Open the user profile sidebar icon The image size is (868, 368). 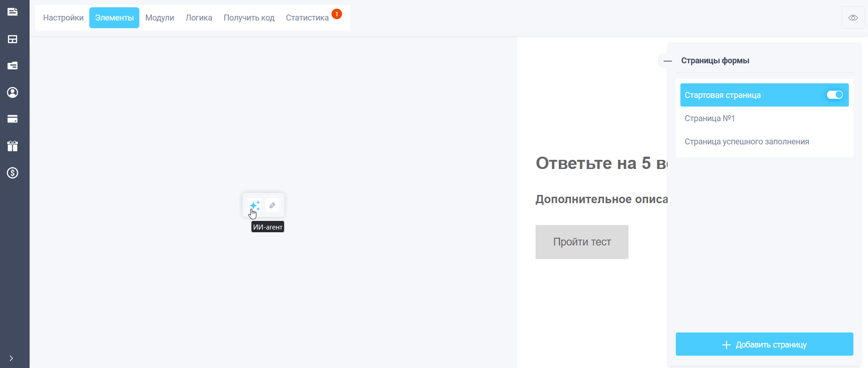coord(13,92)
